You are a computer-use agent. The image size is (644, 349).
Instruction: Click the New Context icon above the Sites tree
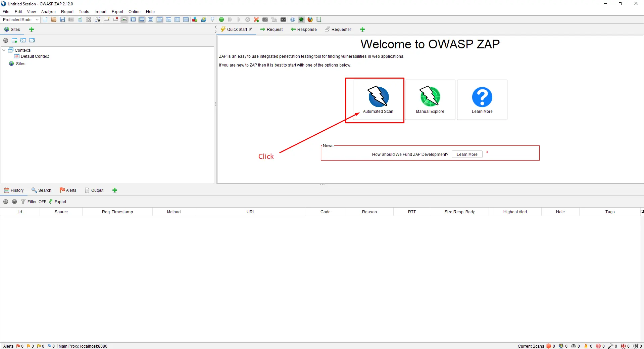(x=14, y=40)
